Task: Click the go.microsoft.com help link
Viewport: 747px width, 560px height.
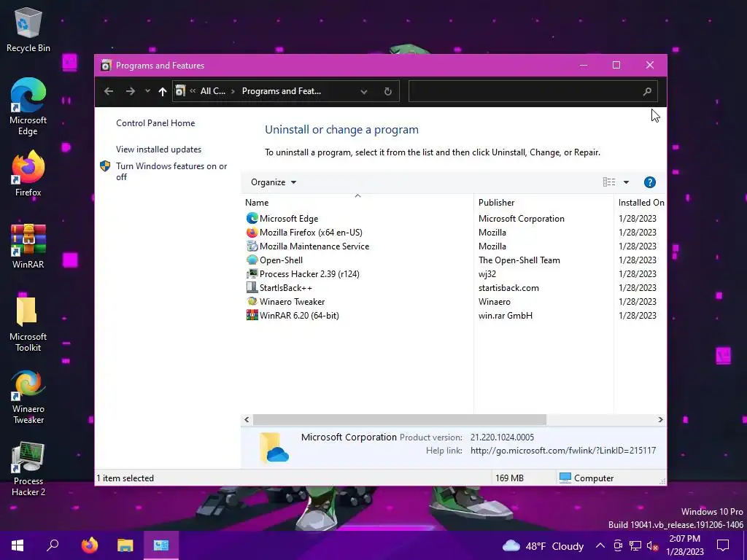Action: tap(563, 450)
